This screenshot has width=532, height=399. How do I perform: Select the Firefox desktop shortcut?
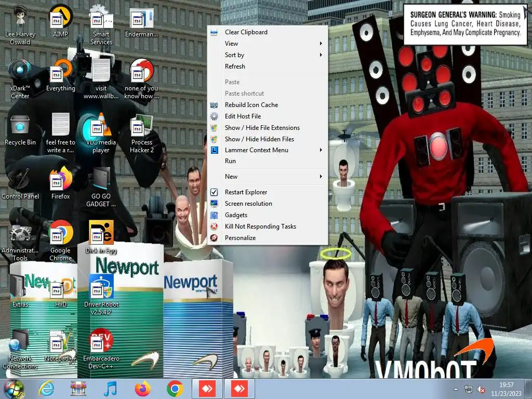60,183
